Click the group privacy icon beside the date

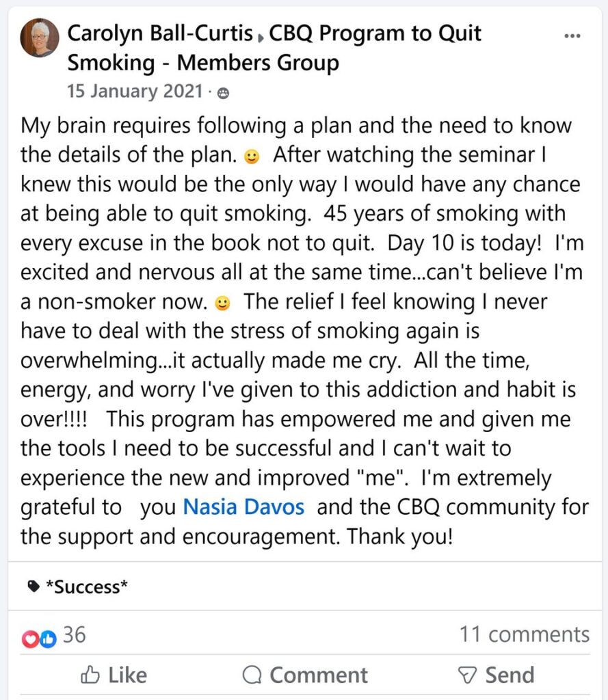(x=223, y=92)
